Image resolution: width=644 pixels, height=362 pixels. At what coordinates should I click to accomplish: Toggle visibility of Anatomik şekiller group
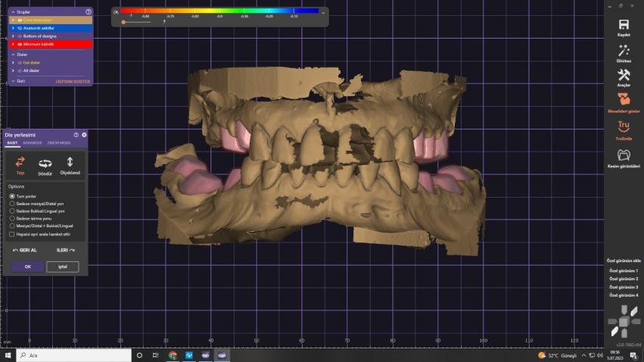[x=20, y=28]
